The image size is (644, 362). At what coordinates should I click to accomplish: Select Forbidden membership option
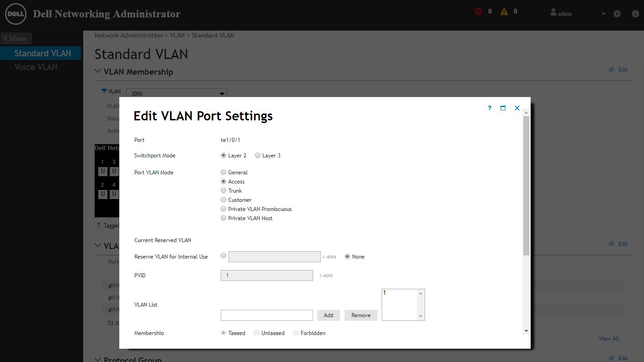(x=296, y=333)
